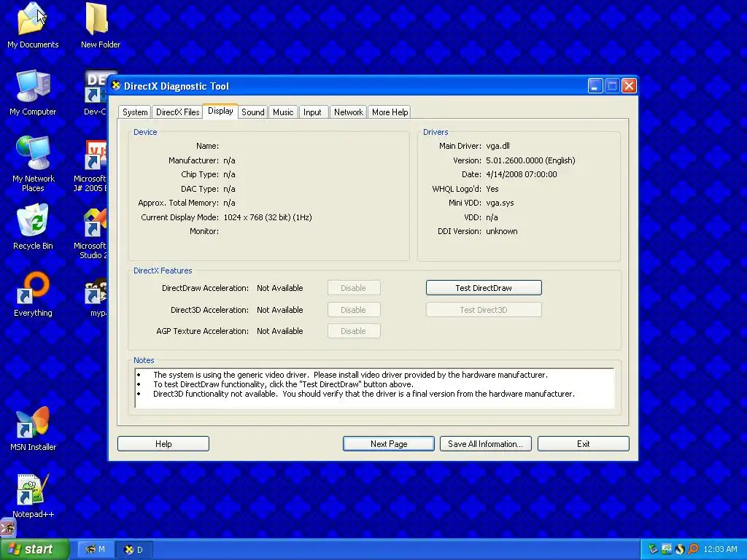Click the Test DirectDraw button
The height and width of the screenshot is (560, 747).
click(x=484, y=287)
